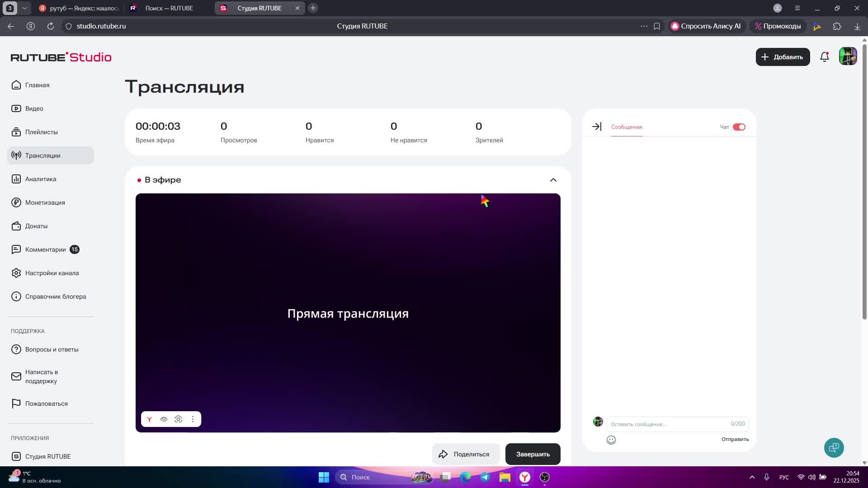This screenshot has width=868, height=488.
Task: Click the notifications bell icon
Action: click(824, 57)
